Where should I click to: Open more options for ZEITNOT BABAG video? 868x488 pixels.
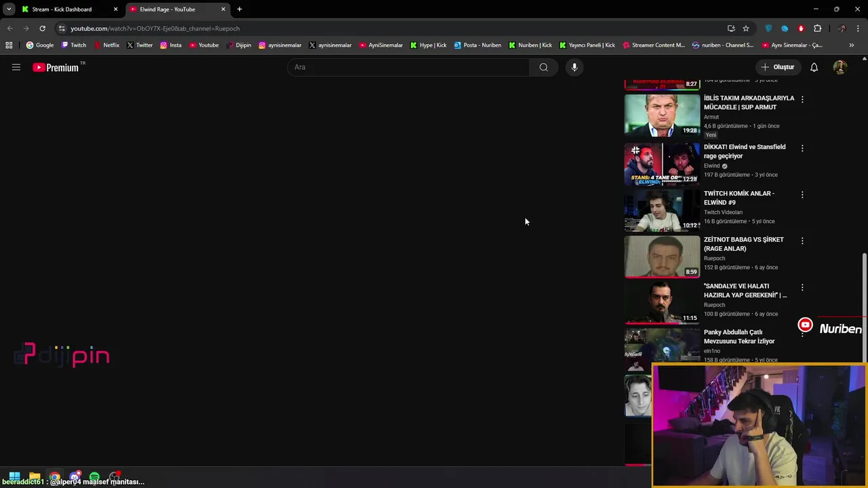click(x=802, y=241)
